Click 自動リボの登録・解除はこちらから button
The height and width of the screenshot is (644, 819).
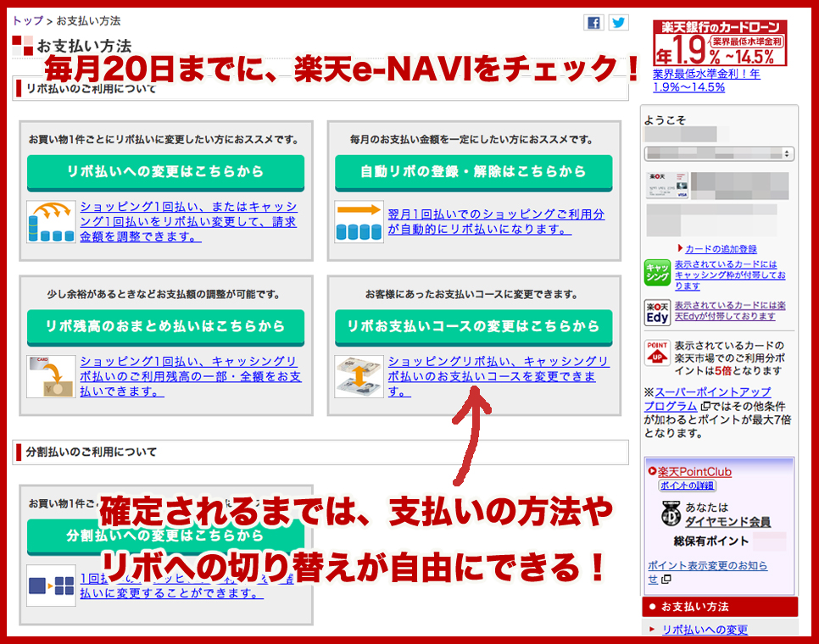[474, 172]
